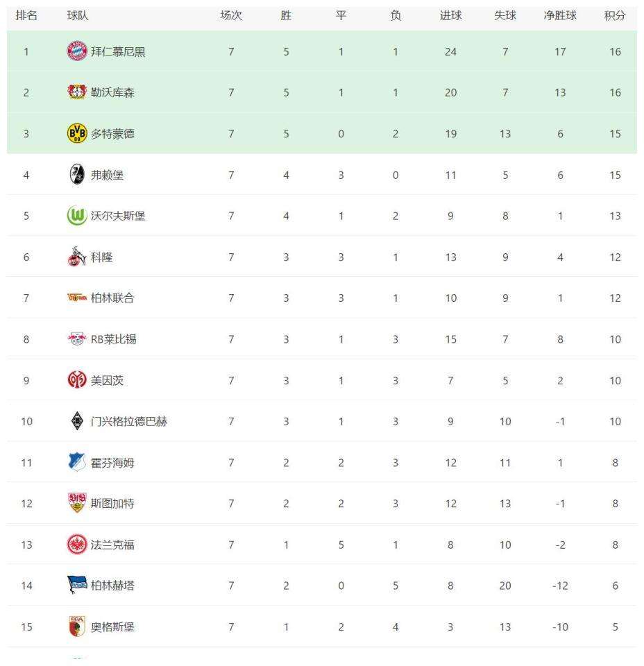This screenshot has width=644, height=666.
Task: Click the 净胜球 column header
Action: pos(560,16)
